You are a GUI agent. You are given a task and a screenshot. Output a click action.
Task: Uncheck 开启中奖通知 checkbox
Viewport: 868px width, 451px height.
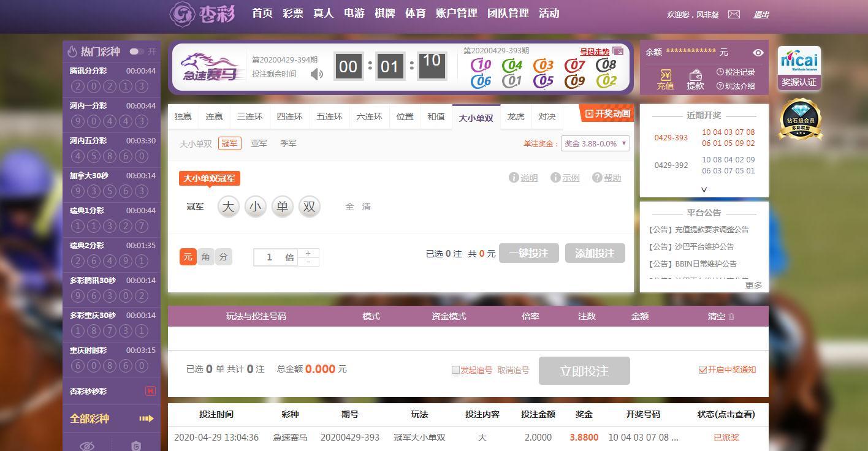coord(702,370)
